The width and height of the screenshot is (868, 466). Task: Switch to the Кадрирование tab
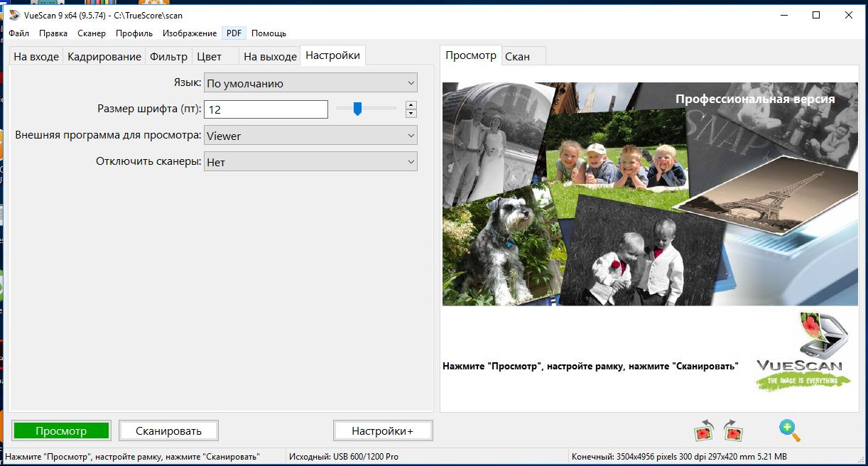coord(104,57)
